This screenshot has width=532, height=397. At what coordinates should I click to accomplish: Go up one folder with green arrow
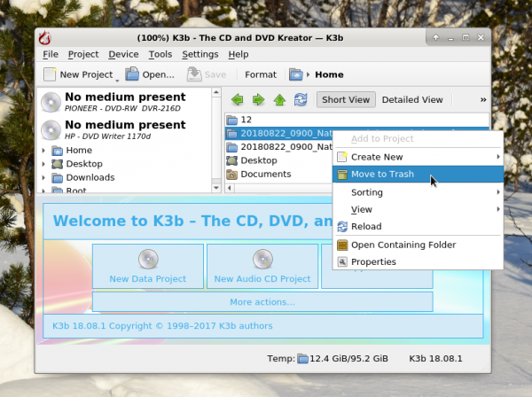(x=279, y=99)
